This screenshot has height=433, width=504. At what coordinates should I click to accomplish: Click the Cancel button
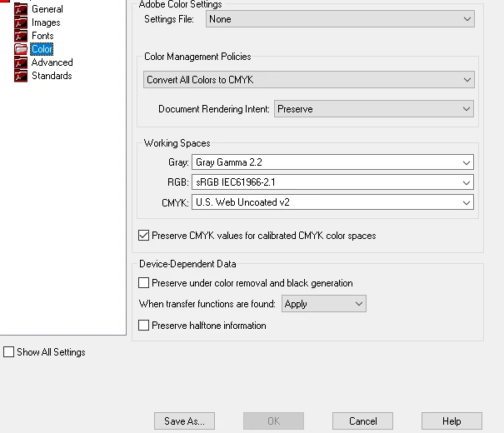(362, 421)
